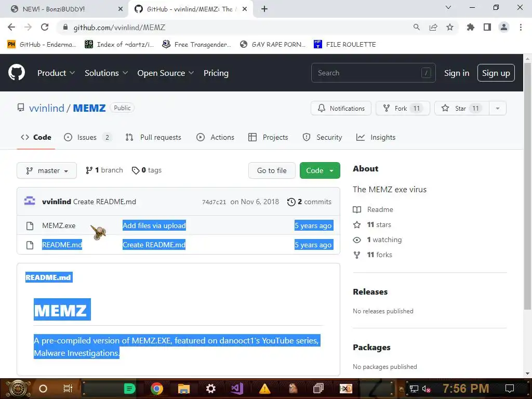Click the browser back arrow
Screen dimensions: 532x399
[11, 27]
